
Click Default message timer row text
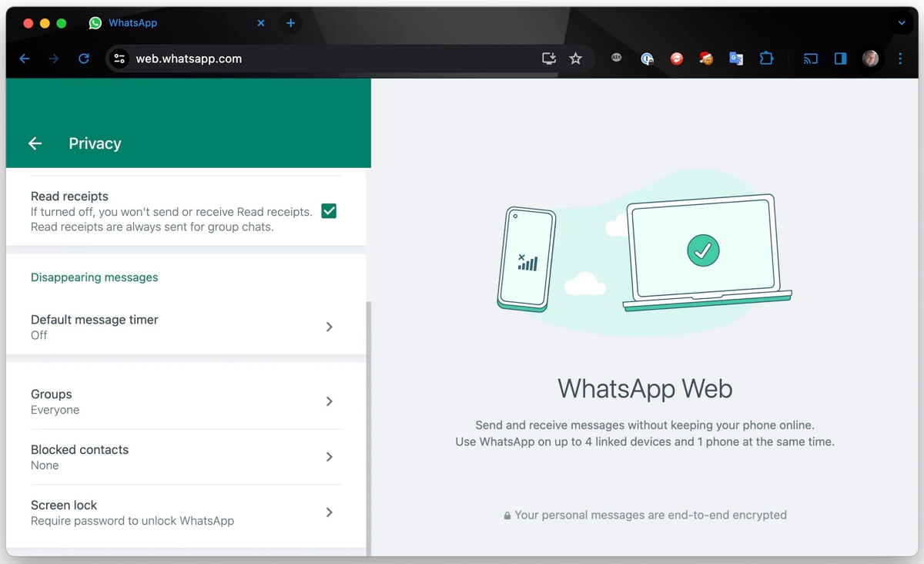click(95, 320)
